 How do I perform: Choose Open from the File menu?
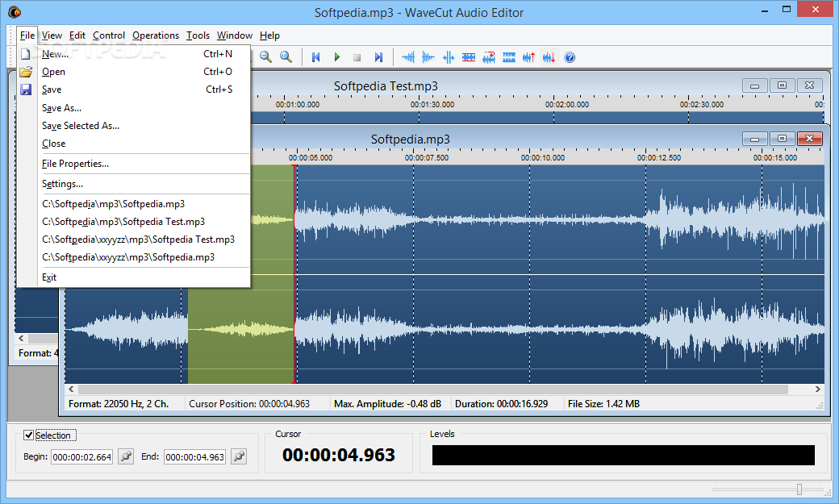pos(134,72)
